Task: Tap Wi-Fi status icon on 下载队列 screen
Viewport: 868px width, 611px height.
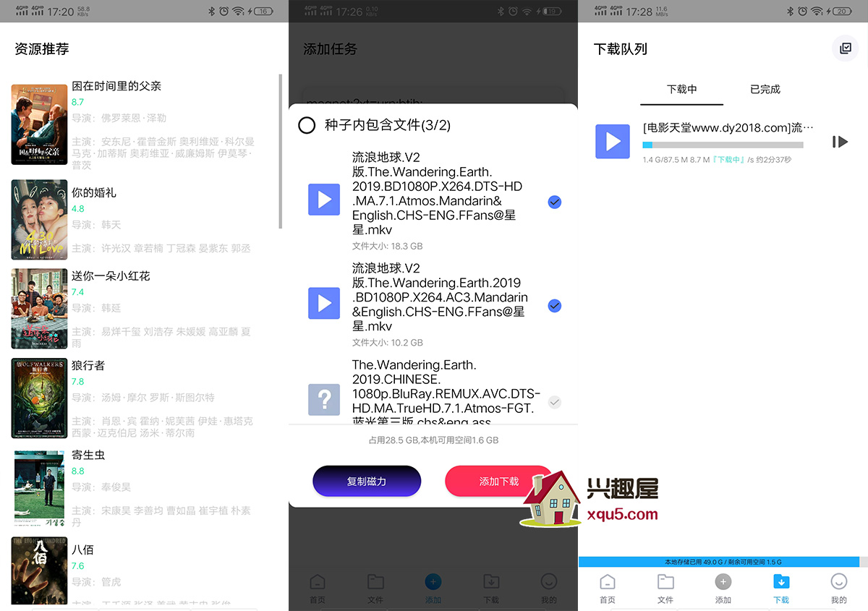Action: click(x=817, y=11)
